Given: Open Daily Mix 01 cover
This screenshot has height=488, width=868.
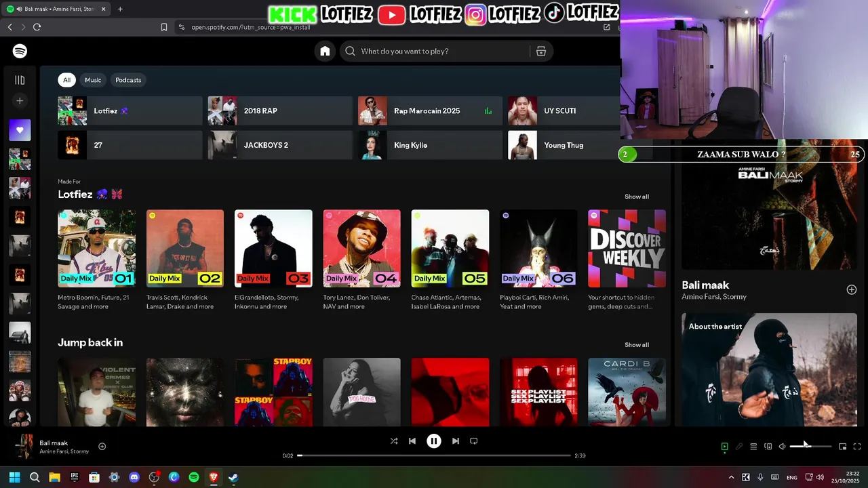Looking at the screenshot, I should click(96, 249).
